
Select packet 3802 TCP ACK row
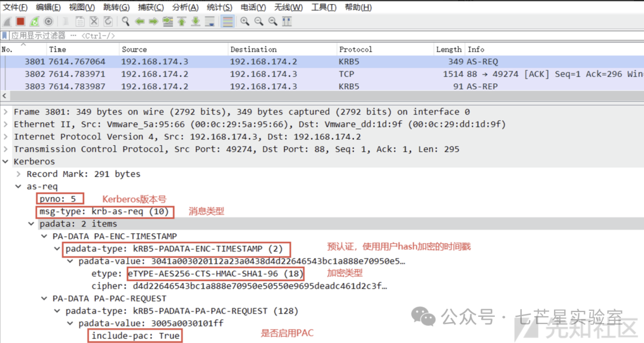point(322,74)
